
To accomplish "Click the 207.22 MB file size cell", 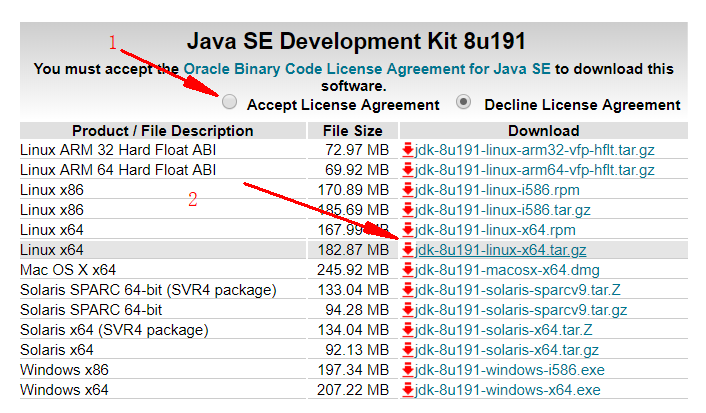I will click(353, 390).
